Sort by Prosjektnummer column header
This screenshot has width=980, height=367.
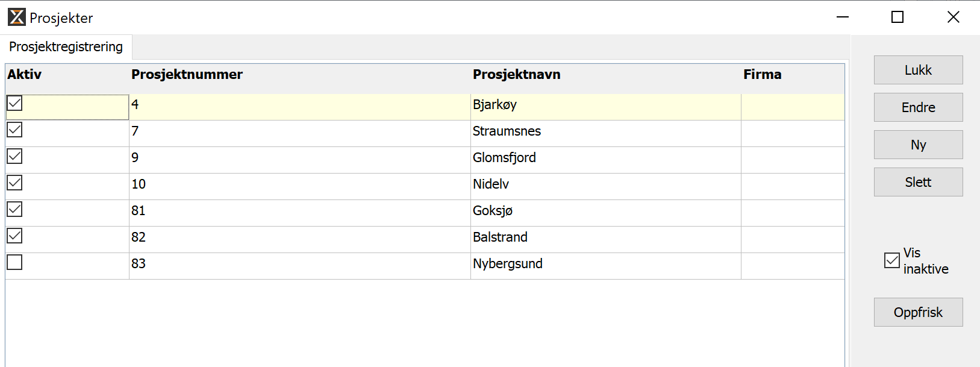187,75
